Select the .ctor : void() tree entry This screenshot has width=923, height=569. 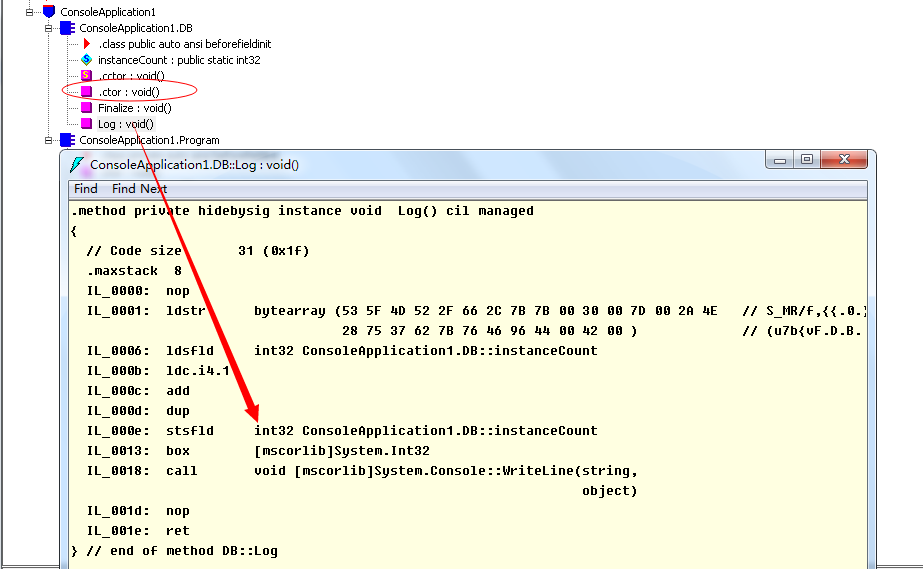coord(129,92)
